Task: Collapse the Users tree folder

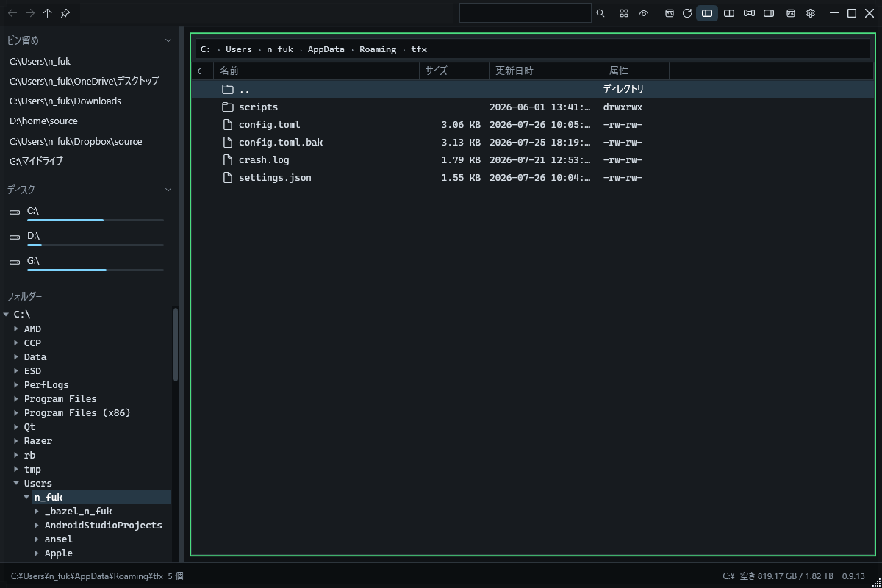Action: pyautogui.click(x=17, y=484)
